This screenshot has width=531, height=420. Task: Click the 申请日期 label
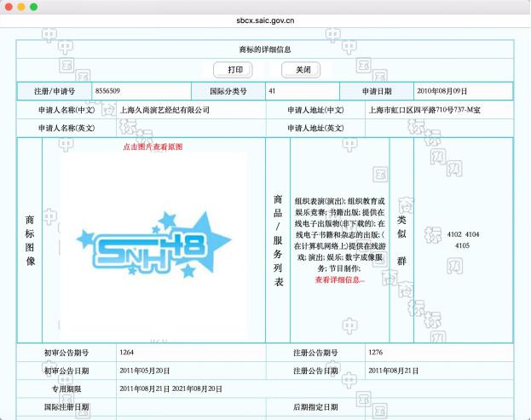tap(377, 91)
